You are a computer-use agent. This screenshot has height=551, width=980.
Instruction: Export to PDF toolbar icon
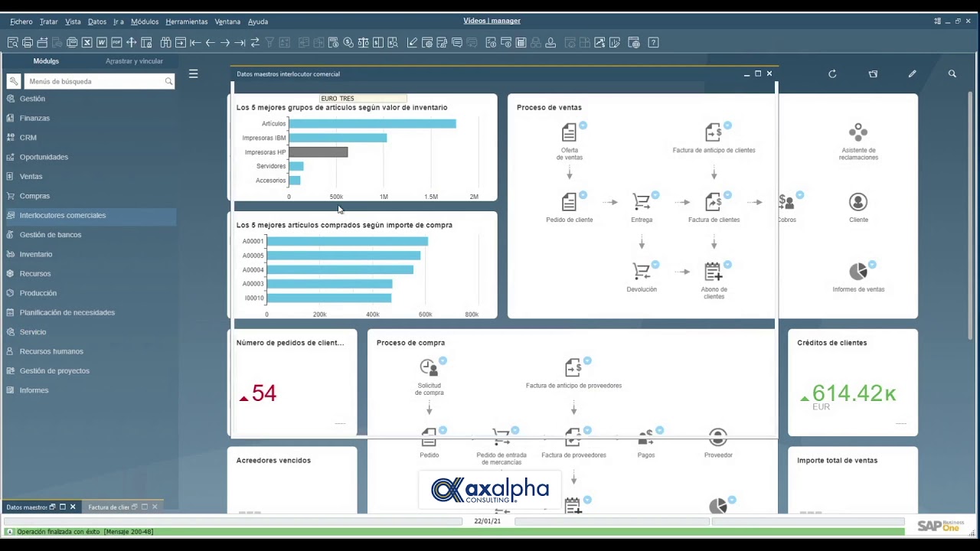(116, 43)
